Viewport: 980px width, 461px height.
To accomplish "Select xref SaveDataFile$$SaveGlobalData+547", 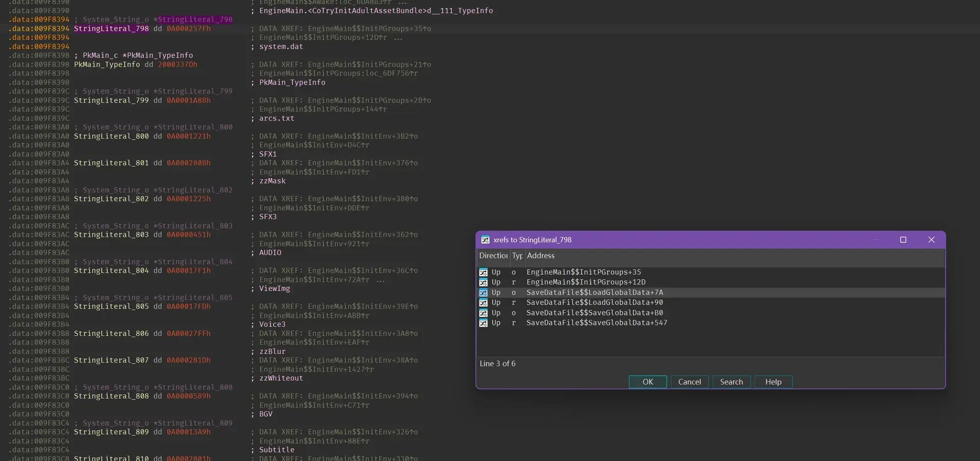I will tap(710, 323).
